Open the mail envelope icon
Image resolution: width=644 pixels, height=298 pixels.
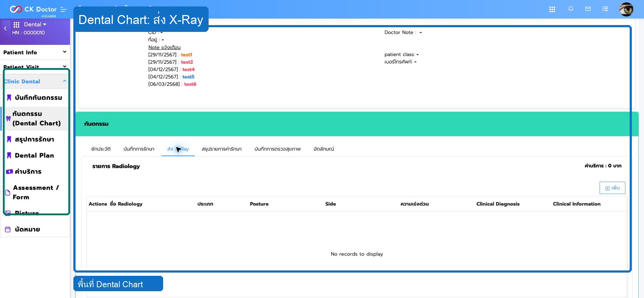click(x=588, y=9)
